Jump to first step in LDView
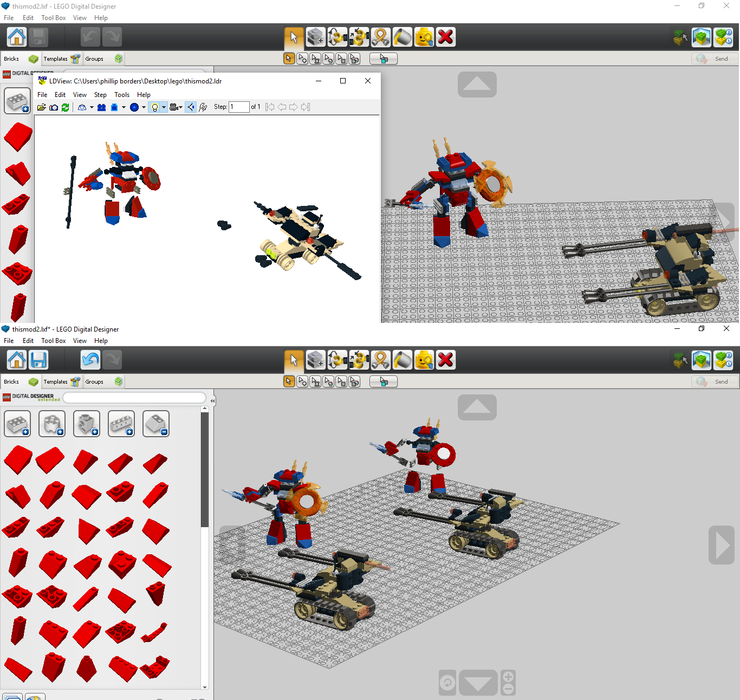740x700 pixels. (x=270, y=107)
